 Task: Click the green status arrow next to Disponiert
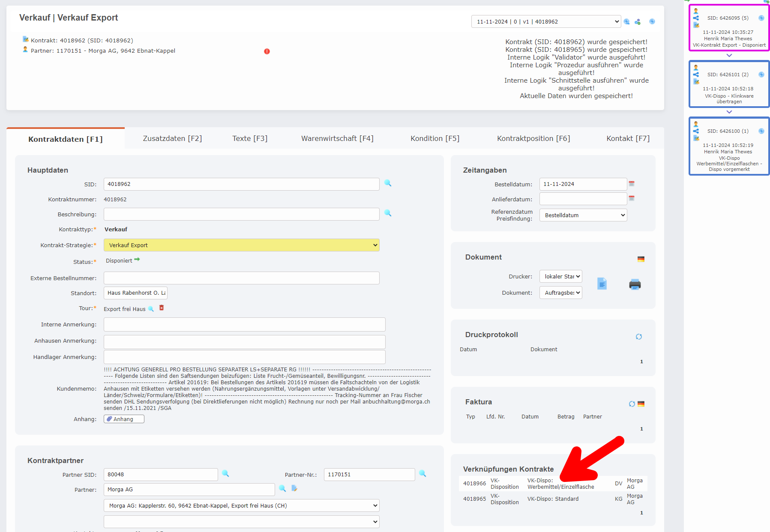137,260
